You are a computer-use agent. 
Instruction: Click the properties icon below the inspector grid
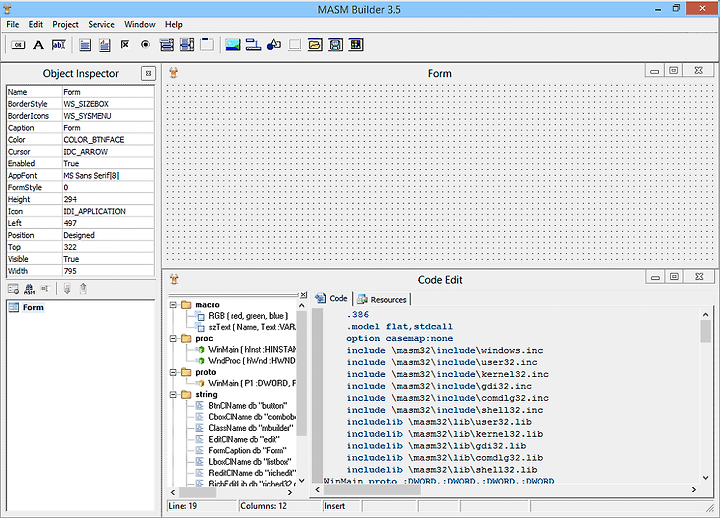click(13, 289)
